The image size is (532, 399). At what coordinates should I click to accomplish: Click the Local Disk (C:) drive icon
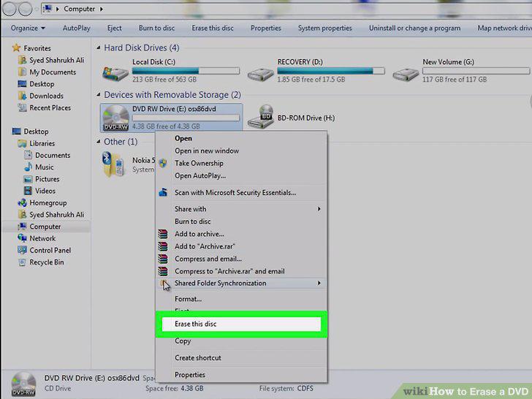[x=115, y=73]
